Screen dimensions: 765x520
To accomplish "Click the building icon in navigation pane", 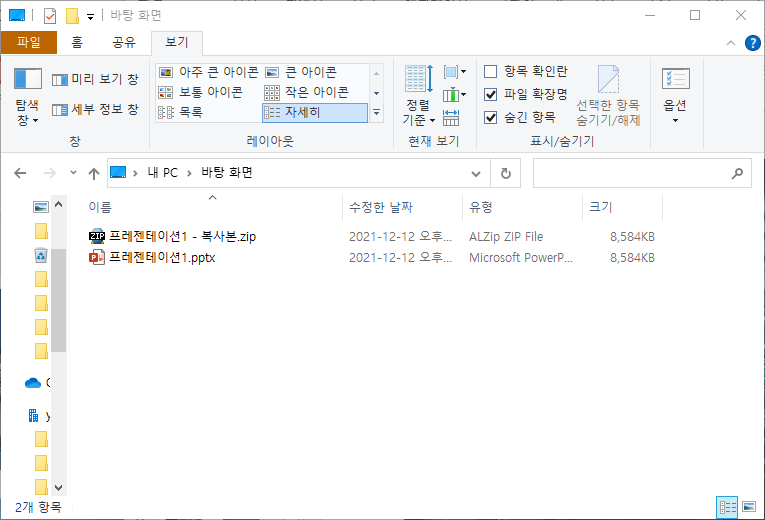I will pos(33,416).
